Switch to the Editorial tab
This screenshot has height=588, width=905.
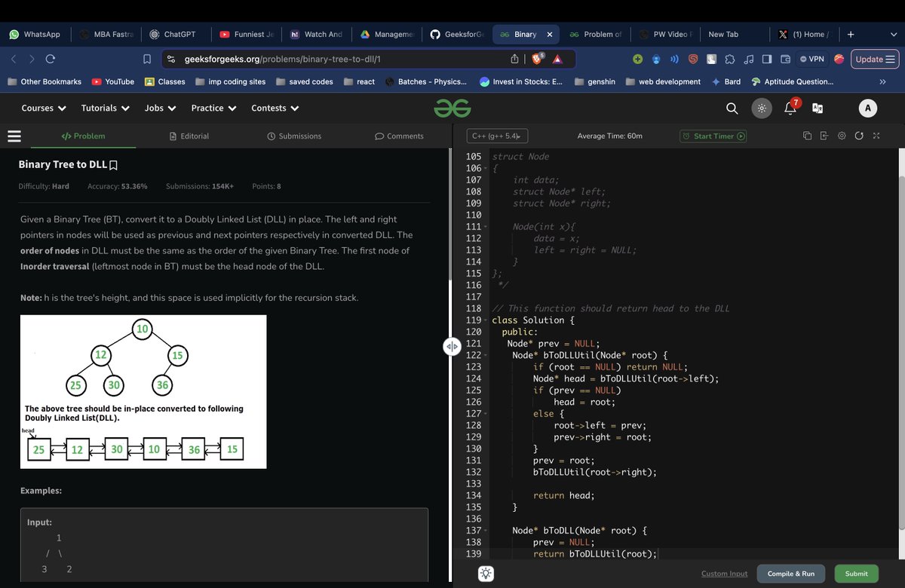tap(189, 136)
